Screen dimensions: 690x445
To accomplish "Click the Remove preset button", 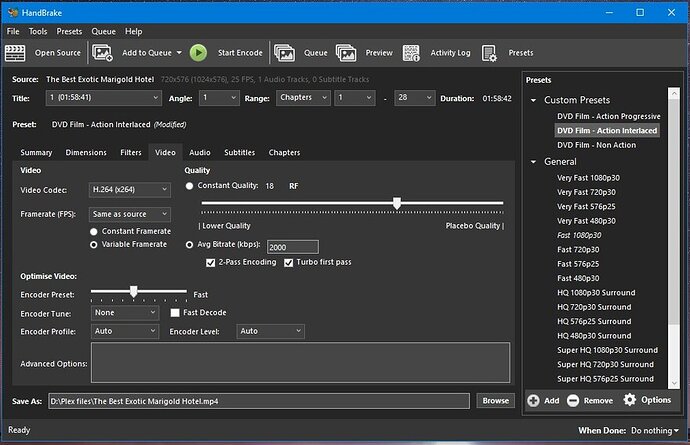I will pos(589,400).
